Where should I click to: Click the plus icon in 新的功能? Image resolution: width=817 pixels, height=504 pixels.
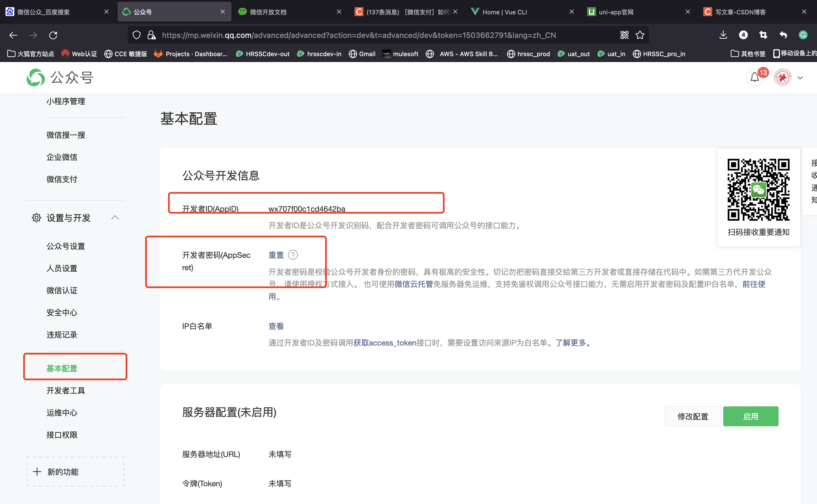point(37,472)
